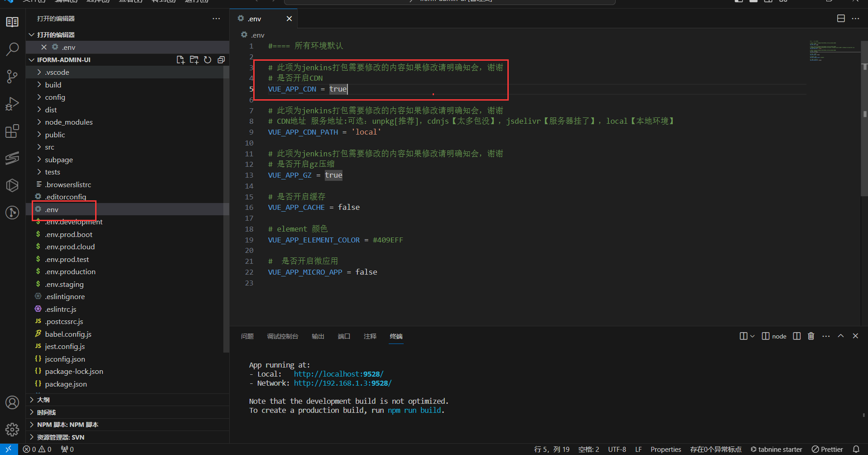Viewport: 868px width, 455px height.
Task: Expand the src folder
Action: (x=49, y=147)
